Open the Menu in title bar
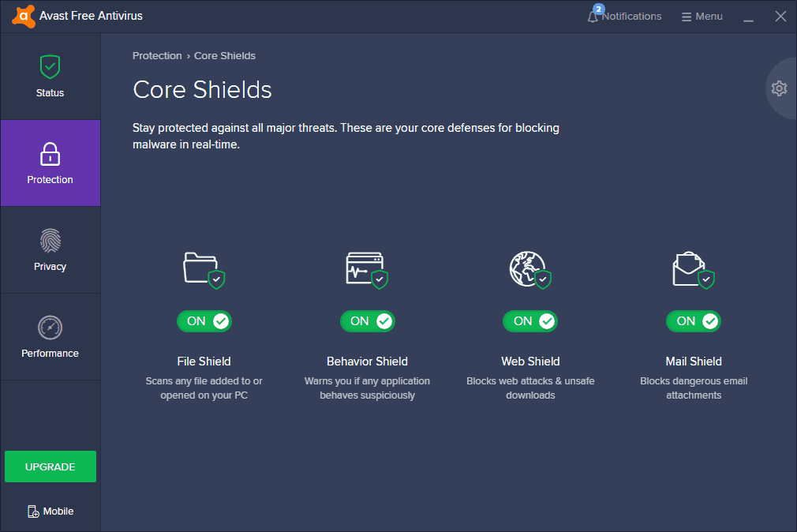 point(702,16)
